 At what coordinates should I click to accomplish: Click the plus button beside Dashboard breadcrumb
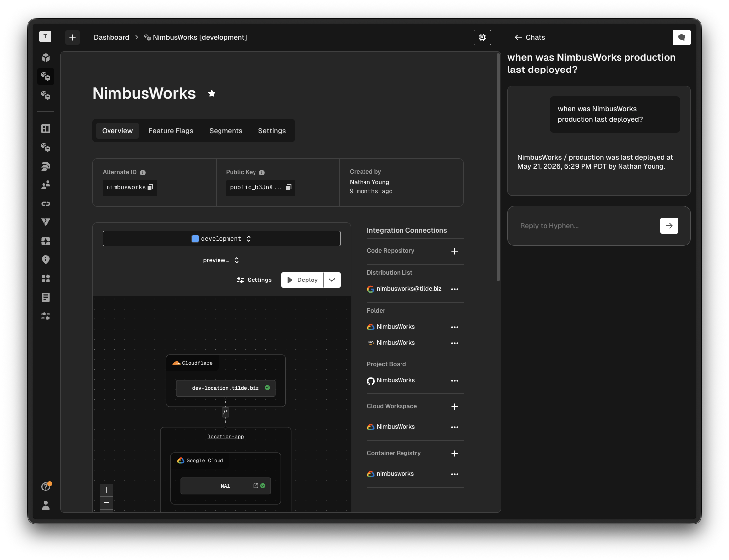tap(73, 37)
